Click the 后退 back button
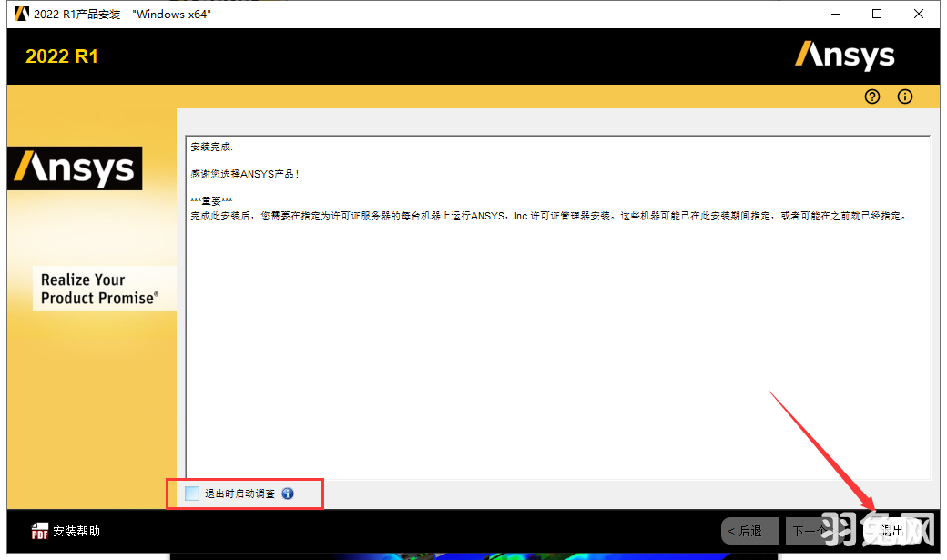This screenshot has height=560, width=947. [x=749, y=531]
